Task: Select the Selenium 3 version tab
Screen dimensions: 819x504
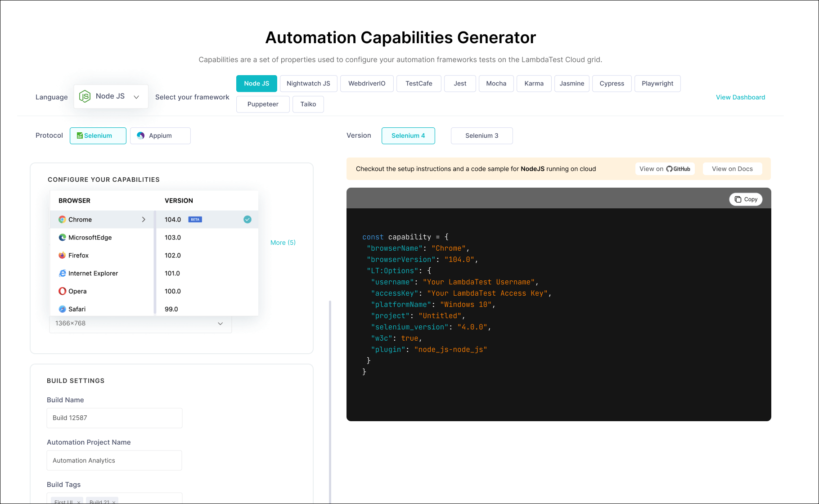Action: click(x=481, y=135)
